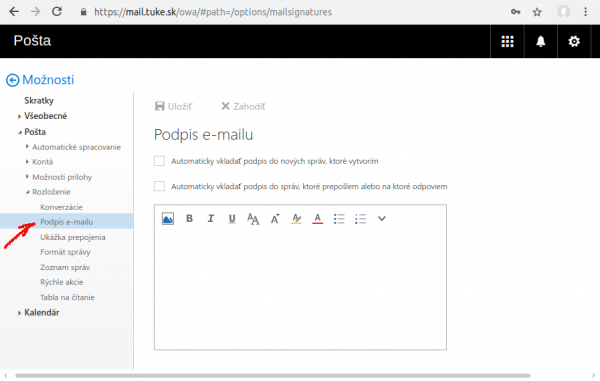Open the browser three-dot menu

(x=585, y=12)
